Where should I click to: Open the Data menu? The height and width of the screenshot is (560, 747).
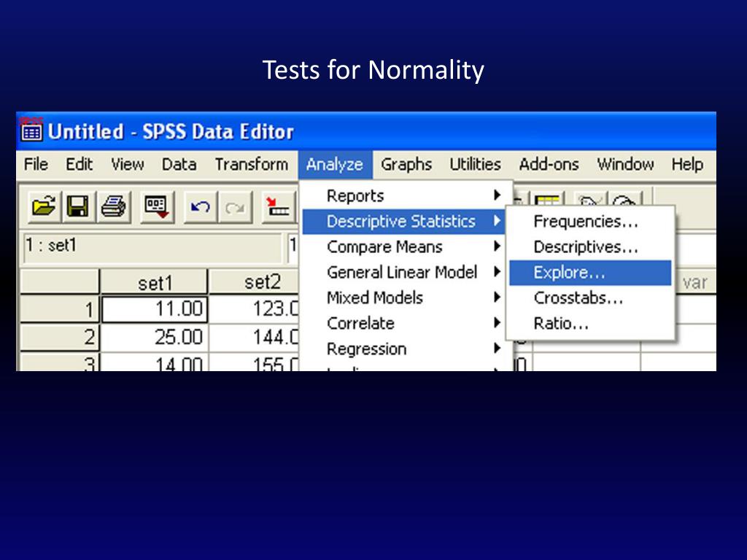[179, 164]
